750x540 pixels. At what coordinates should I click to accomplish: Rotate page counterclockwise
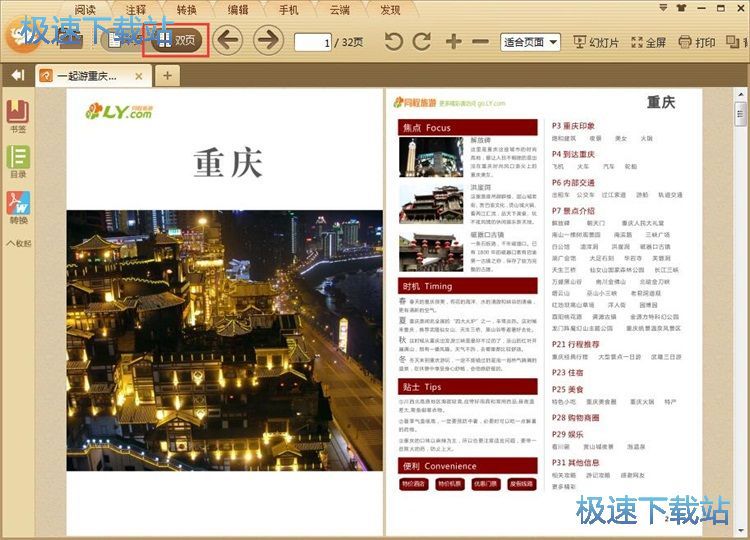coord(394,42)
